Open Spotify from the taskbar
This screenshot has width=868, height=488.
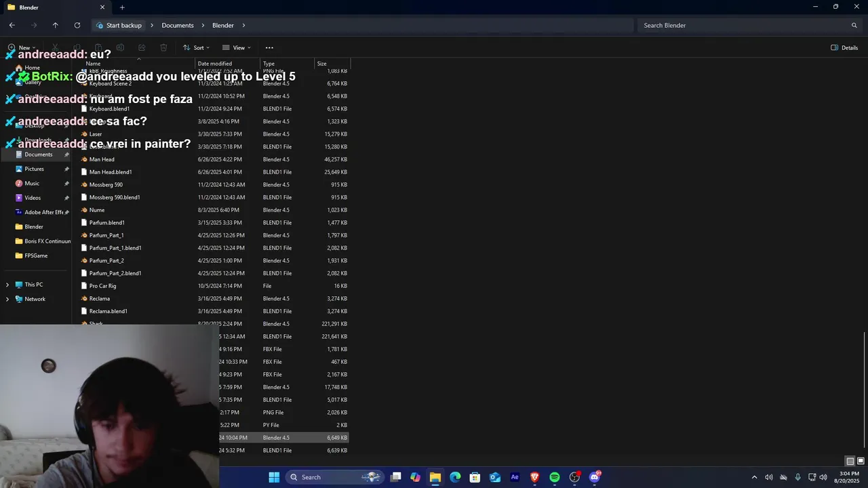[x=555, y=477]
